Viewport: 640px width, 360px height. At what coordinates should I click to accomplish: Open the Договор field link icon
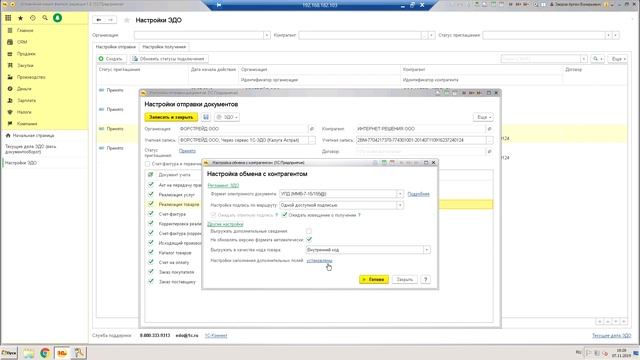(489, 151)
